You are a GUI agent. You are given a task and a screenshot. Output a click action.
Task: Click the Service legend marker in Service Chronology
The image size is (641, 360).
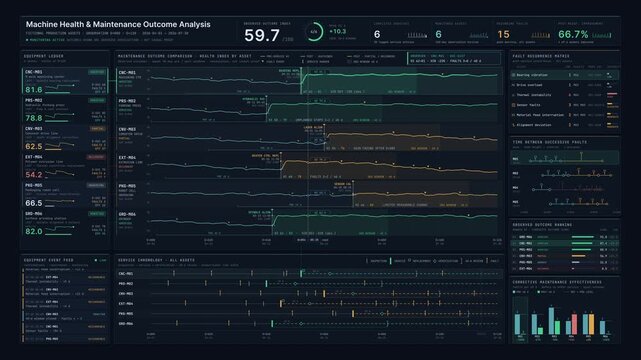391,261
